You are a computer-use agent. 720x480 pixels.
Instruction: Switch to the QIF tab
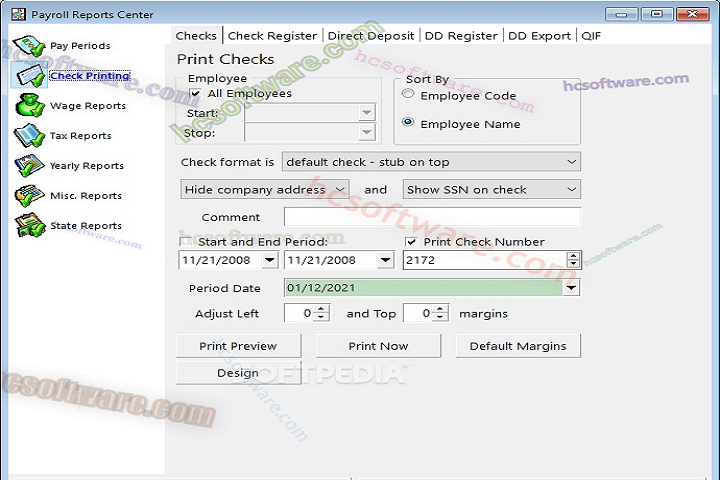(x=591, y=36)
